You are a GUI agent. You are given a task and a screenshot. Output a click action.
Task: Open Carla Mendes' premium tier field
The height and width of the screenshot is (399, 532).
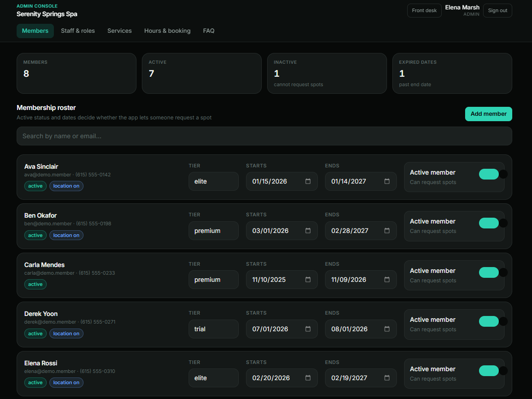pyautogui.click(x=214, y=280)
